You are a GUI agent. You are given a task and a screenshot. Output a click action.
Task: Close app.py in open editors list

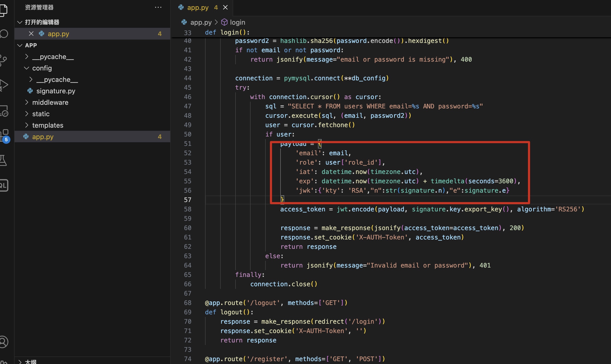click(31, 34)
